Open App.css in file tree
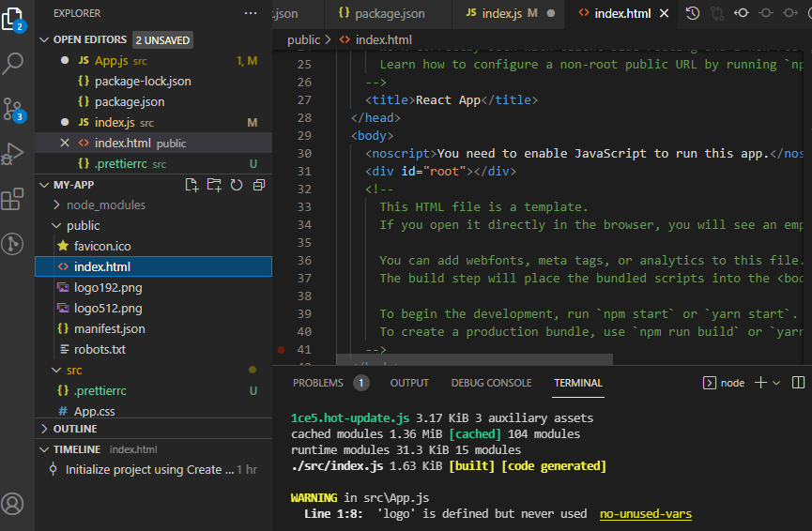The width and height of the screenshot is (812, 531). pyautogui.click(x=153, y=411)
